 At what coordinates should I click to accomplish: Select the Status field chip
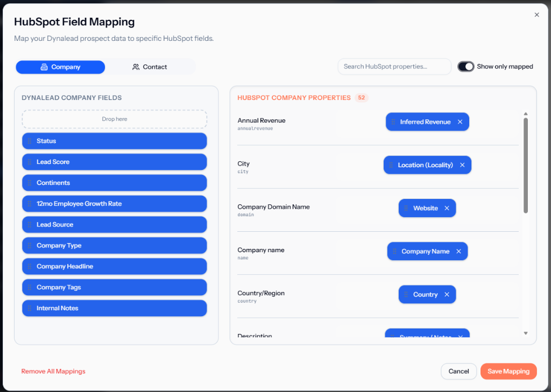115,141
